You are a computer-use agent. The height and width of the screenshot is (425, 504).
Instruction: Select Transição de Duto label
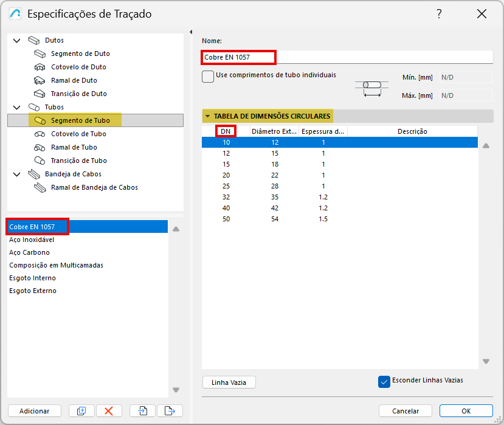(79, 94)
